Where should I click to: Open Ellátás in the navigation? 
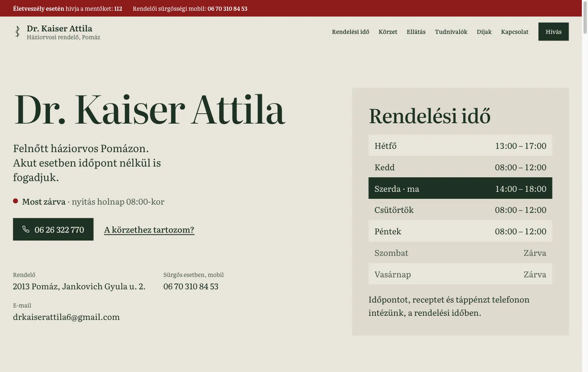pos(416,32)
